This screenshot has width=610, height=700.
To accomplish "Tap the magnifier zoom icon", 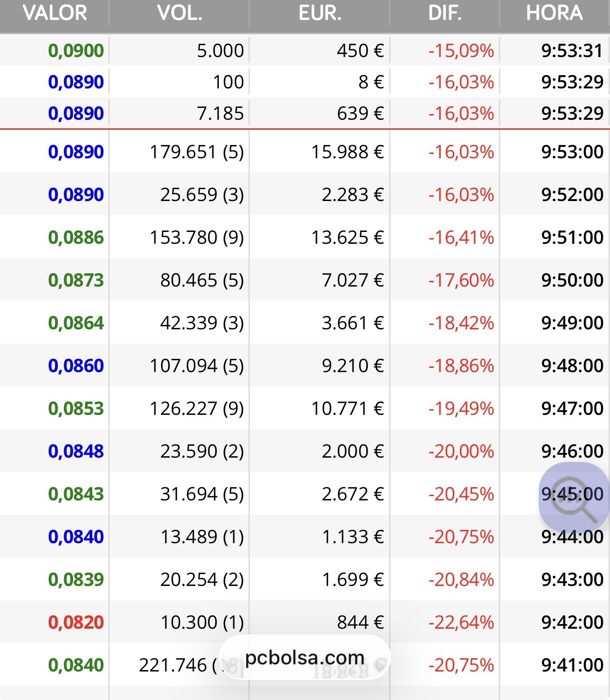I will 573,498.
